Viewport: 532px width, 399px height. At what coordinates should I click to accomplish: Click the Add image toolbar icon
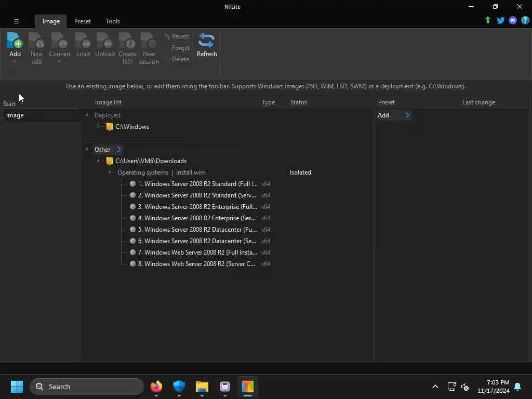(15, 41)
